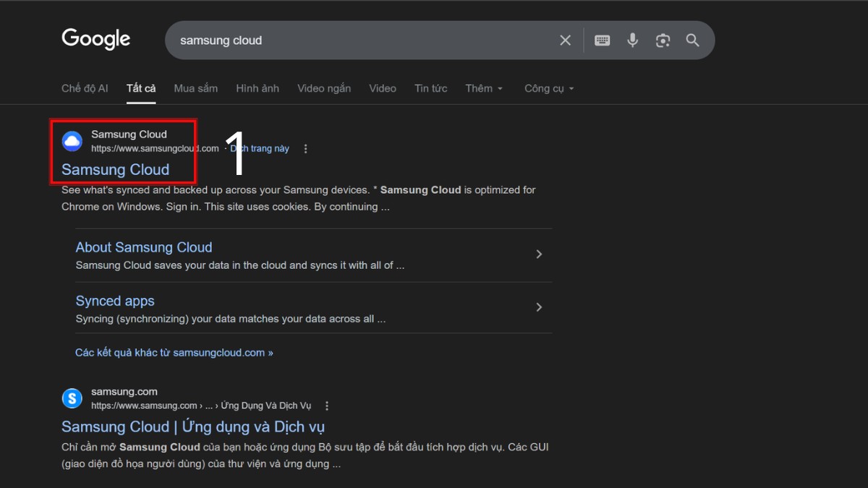Click the samsung.com site name
Screen dimensions: 868x488
124,392
